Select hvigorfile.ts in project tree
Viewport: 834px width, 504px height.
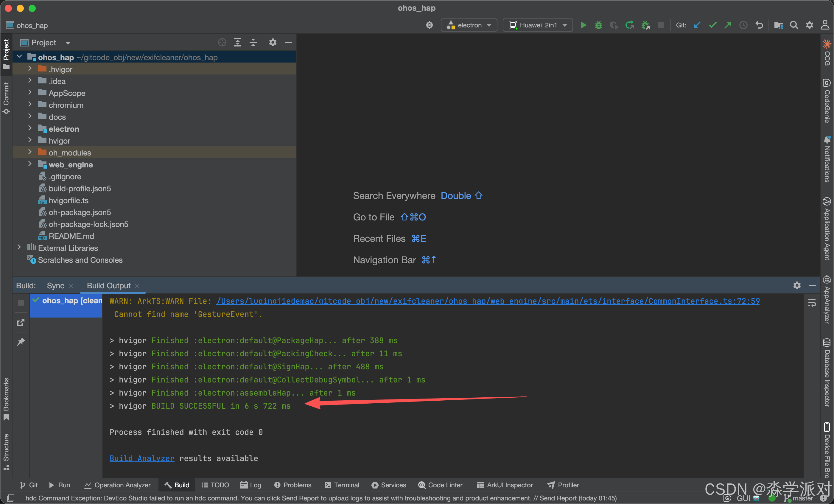pyautogui.click(x=69, y=200)
